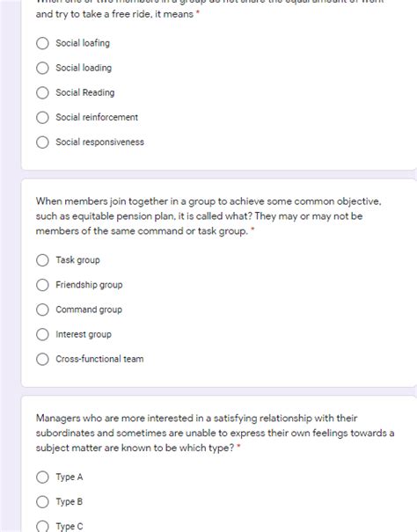Click the equitable pension plan question text
This screenshot has width=417, height=532.
(x=208, y=216)
